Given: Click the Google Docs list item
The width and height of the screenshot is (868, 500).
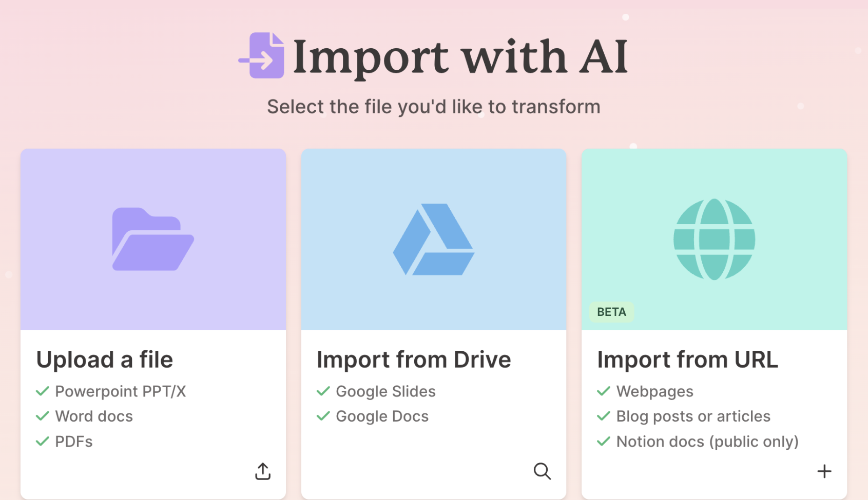Looking at the screenshot, I should coord(382,416).
